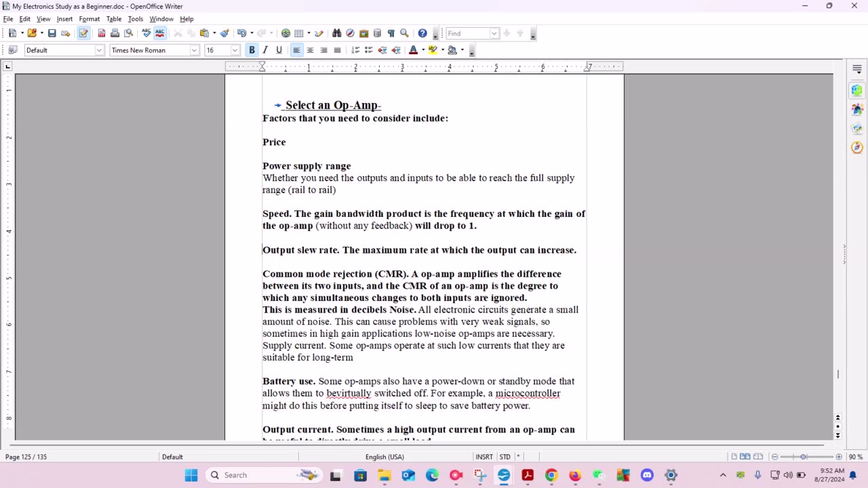Screen dimensions: 868x488
Task: Toggle Show Draw Functions icon
Action: (319, 33)
